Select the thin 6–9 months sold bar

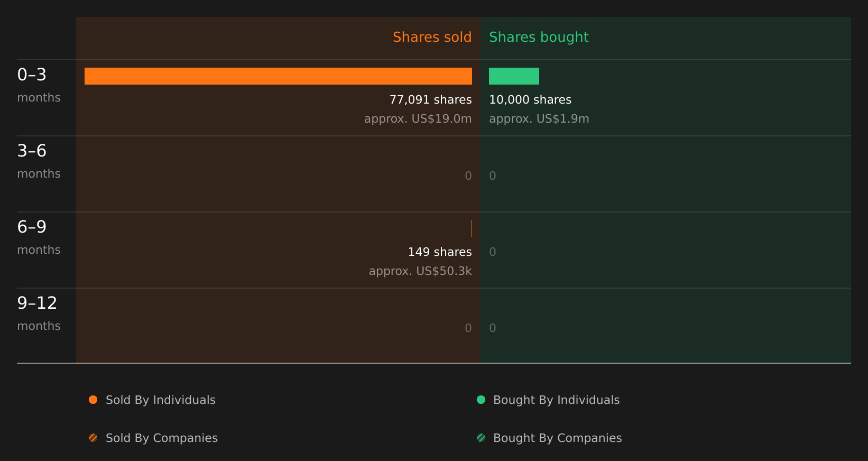click(x=472, y=228)
